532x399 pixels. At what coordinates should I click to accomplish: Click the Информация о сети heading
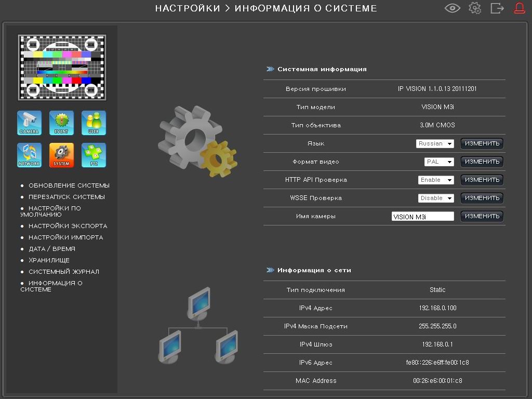pyautogui.click(x=314, y=270)
